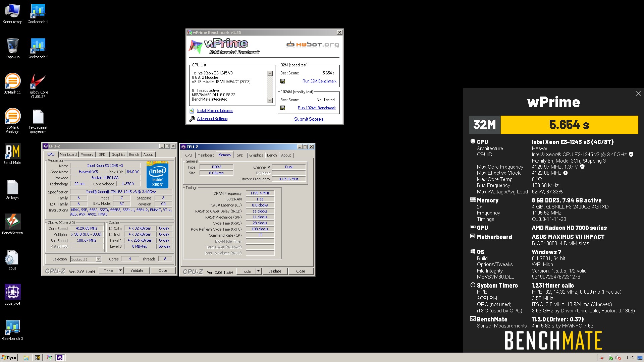Click Validate in left CPU-Z window
644x362 pixels.
137,270
